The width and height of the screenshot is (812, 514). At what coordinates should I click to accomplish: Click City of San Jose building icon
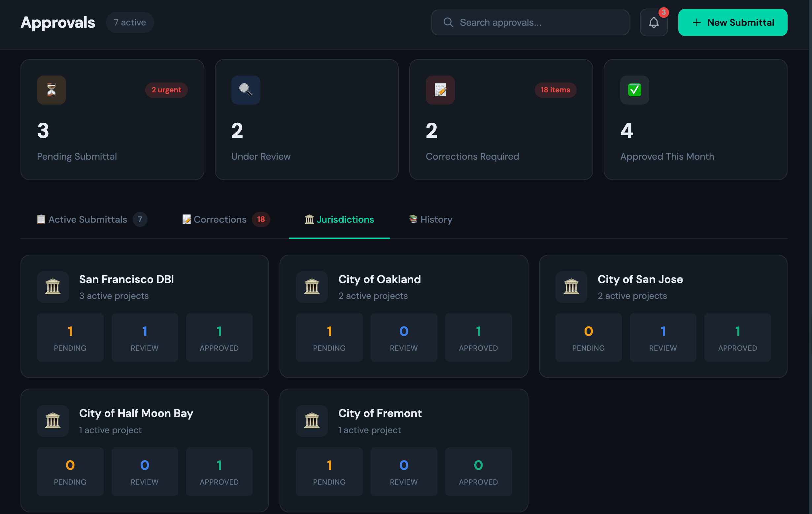571,287
